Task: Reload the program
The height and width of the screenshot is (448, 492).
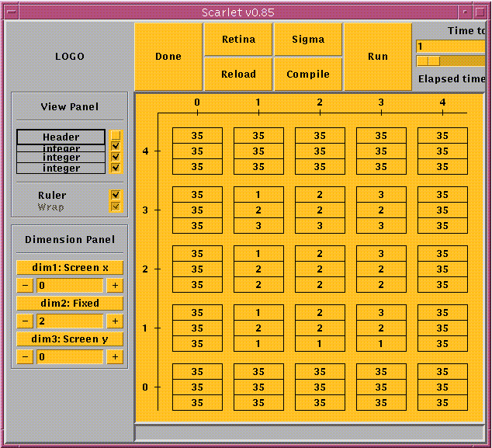Action: (238, 74)
